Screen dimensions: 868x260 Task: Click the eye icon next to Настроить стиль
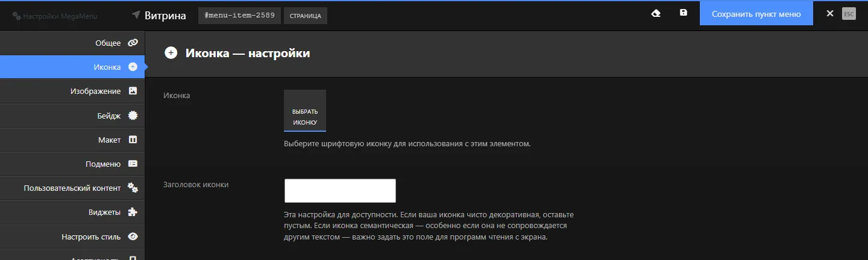pos(133,237)
